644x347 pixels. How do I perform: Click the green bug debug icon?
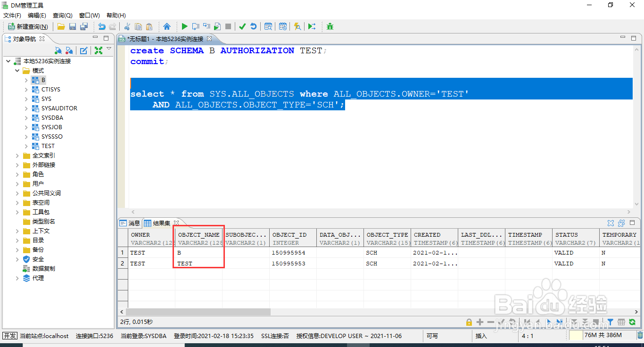pyautogui.click(x=330, y=26)
